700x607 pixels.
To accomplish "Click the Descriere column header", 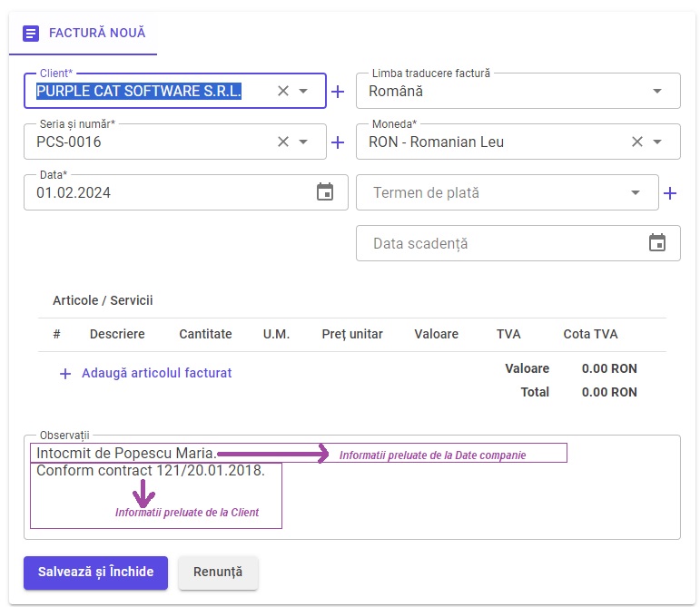I will pyautogui.click(x=117, y=334).
